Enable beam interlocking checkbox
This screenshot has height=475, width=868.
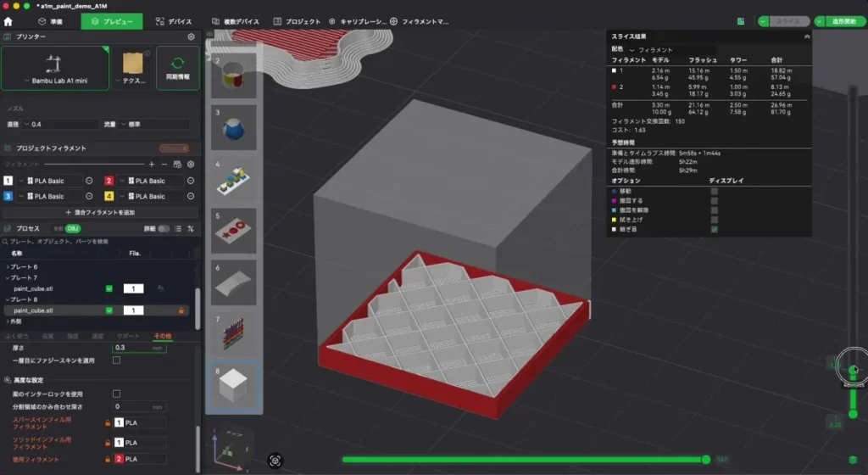[x=116, y=394]
